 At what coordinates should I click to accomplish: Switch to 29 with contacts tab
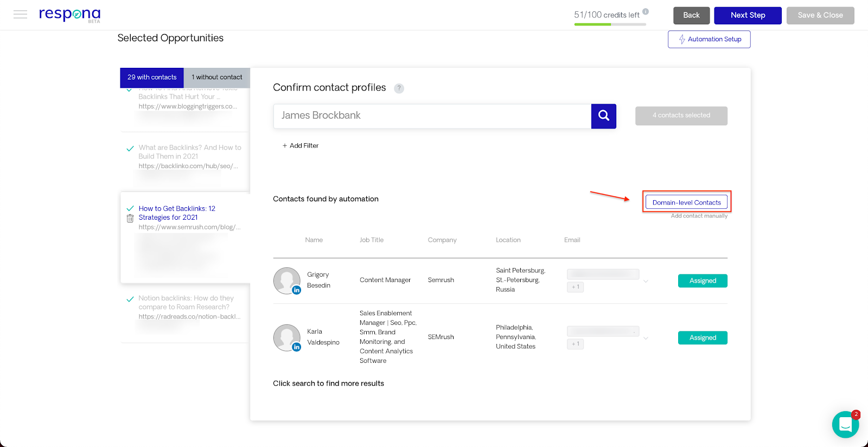[152, 78]
